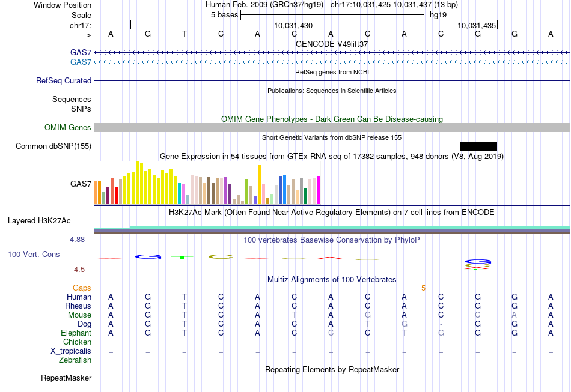Click the GAS7 label beside the GTEx chart
Viewport: 571px width, 392px height.
81,184
